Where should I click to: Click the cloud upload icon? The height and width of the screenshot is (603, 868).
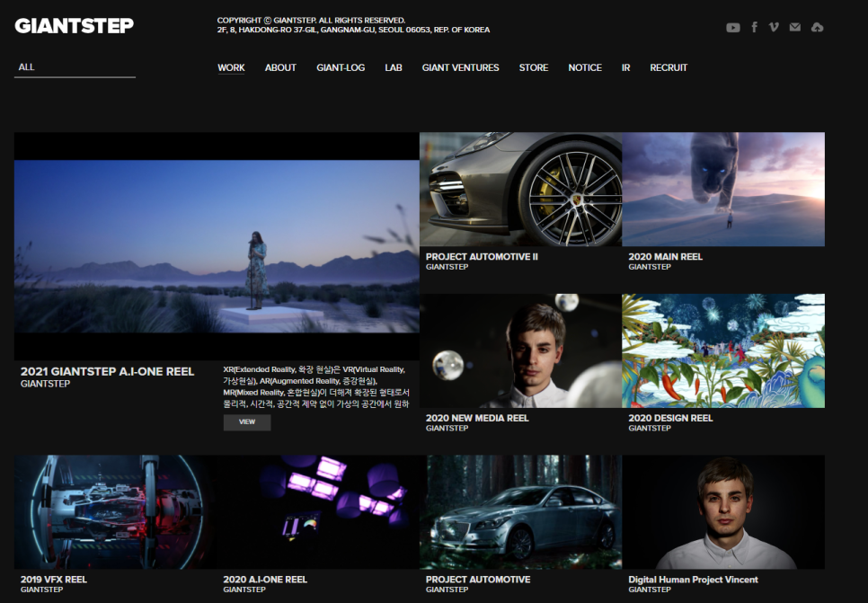pyautogui.click(x=817, y=27)
